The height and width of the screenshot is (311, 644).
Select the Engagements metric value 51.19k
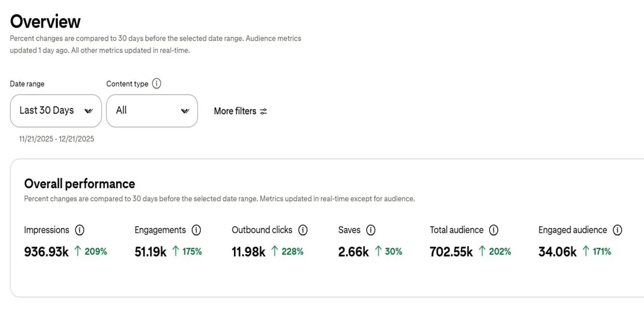click(x=150, y=252)
